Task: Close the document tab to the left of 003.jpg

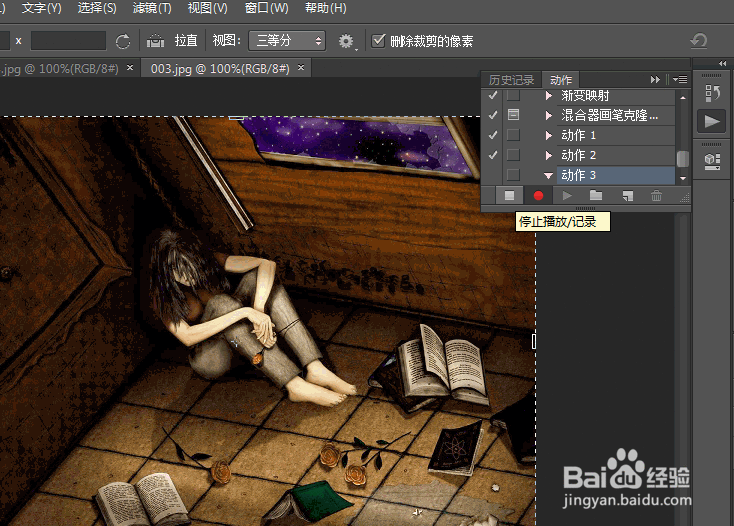Action: (130, 67)
